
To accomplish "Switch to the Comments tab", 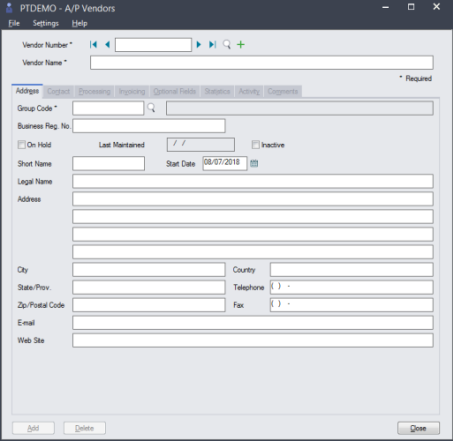I will coord(283,91).
